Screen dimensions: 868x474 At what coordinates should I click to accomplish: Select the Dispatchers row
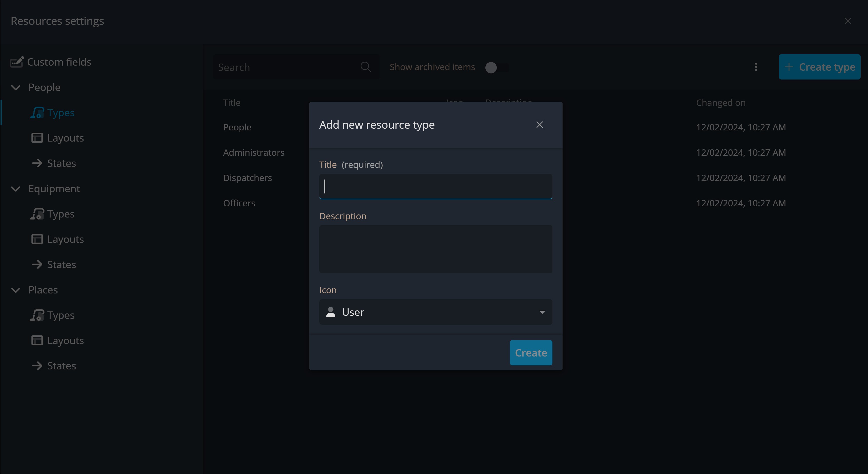536,178
